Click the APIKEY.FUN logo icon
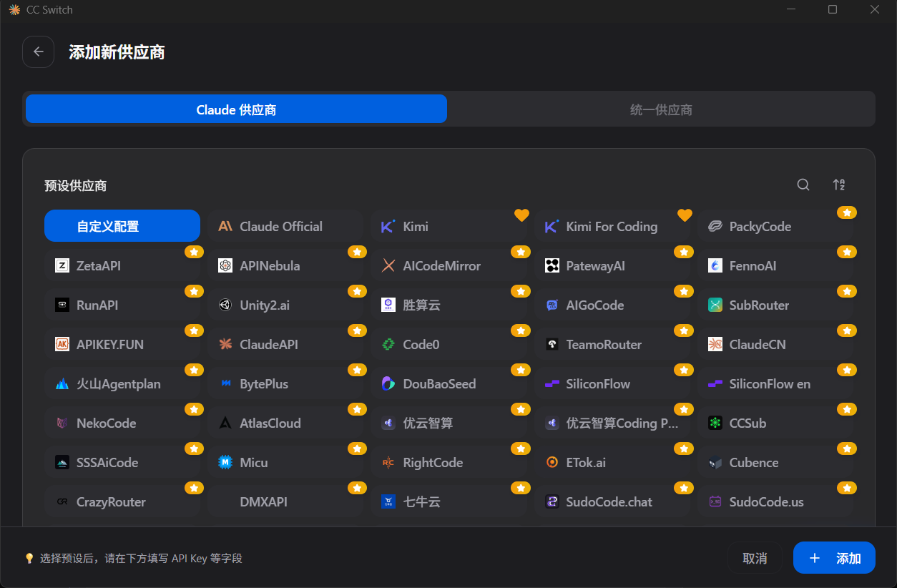This screenshot has height=588, width=897. tap(62, 344)
